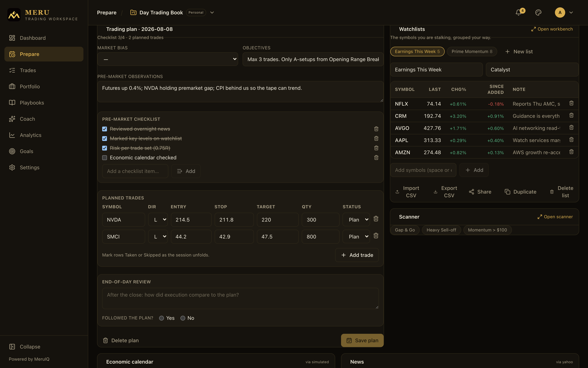Delete the trading plan

(121, 340)
